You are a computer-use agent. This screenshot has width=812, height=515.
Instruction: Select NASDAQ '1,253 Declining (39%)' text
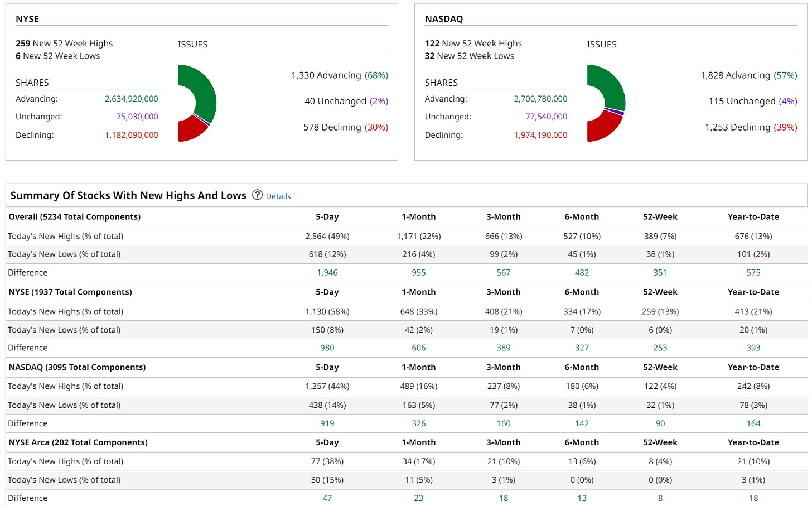[751, 127]
